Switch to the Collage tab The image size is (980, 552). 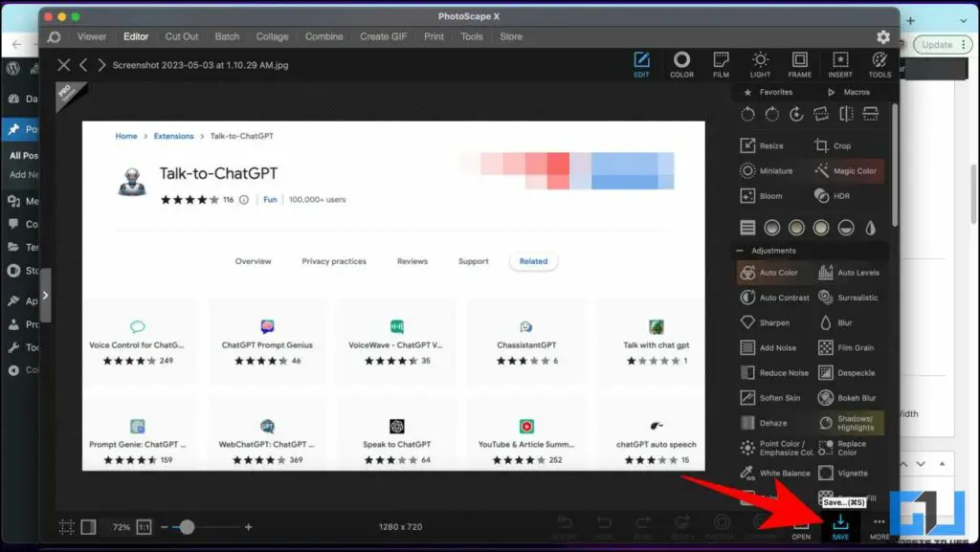[272, 37]
